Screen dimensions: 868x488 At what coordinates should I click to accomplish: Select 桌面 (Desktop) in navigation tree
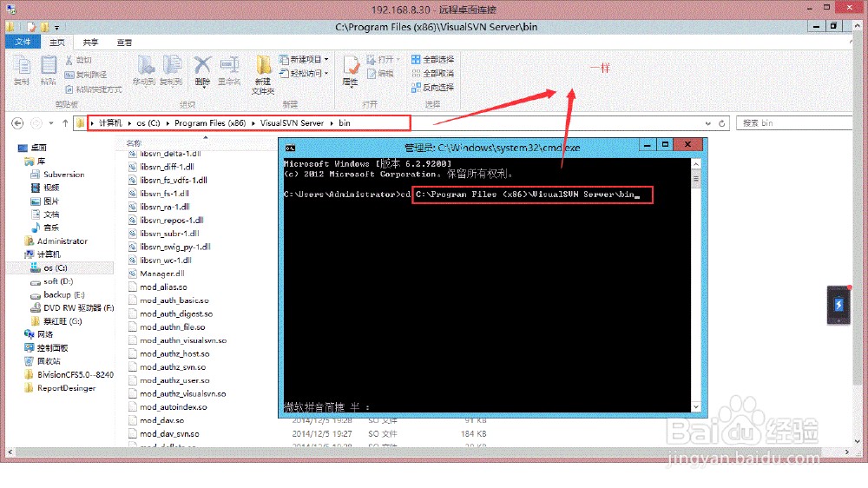pyautogui.click(x=32, y=148)
